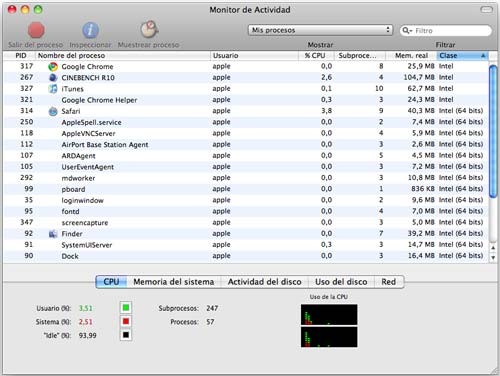The height and width of the screenshot is (376, 500).
Task: Click the red Salir del proceso stop icon
Action: pyautogui.click(x=36, y=30)
